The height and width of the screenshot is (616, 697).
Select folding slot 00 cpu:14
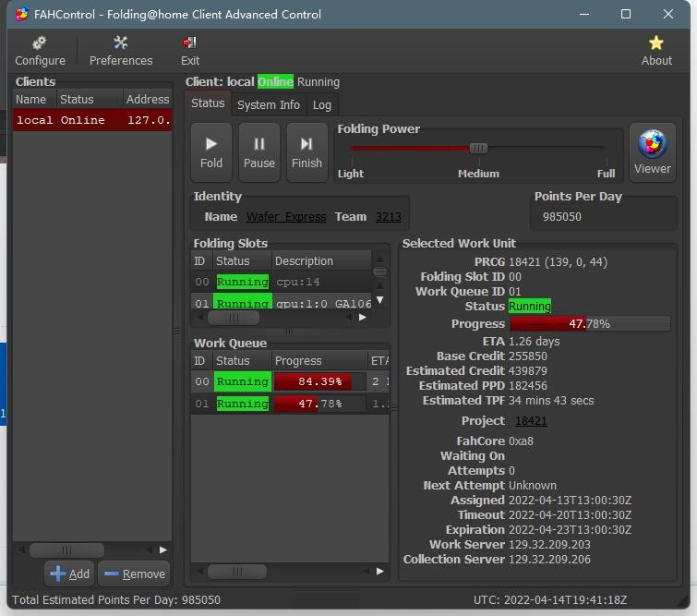coord(281,282)
